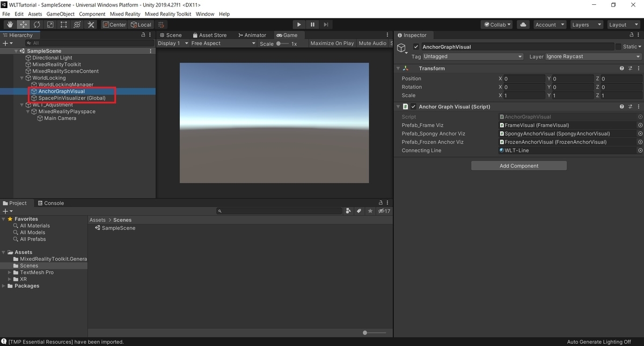
Task: Expand the TextMesh Pro folder
Action: click(x=10, y=272)
